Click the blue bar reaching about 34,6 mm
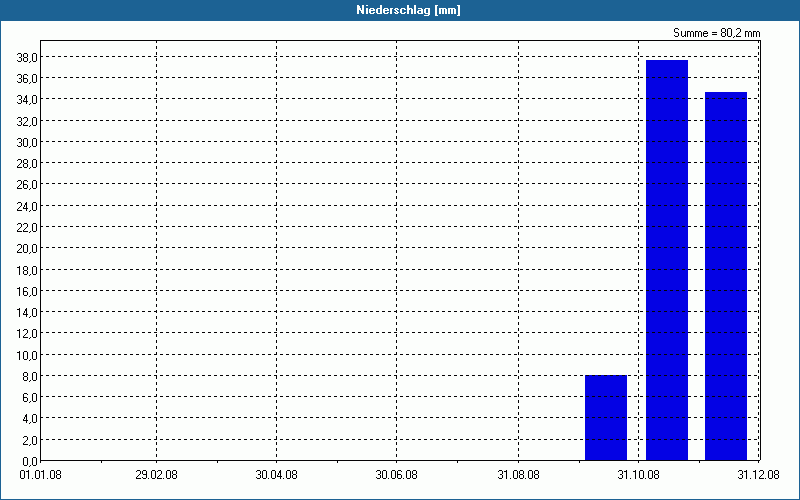The image size is (800, 500). pyautogui.click(x=726, y=276)
